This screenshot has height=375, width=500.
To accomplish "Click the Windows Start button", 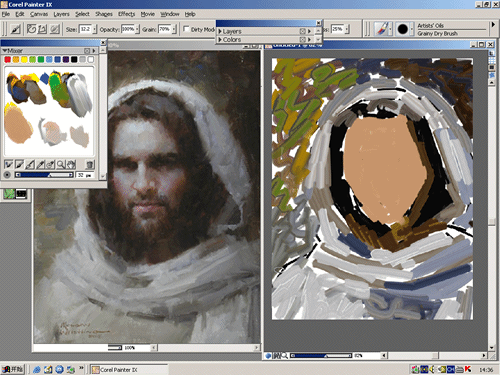I will click(x=13, y=369).
